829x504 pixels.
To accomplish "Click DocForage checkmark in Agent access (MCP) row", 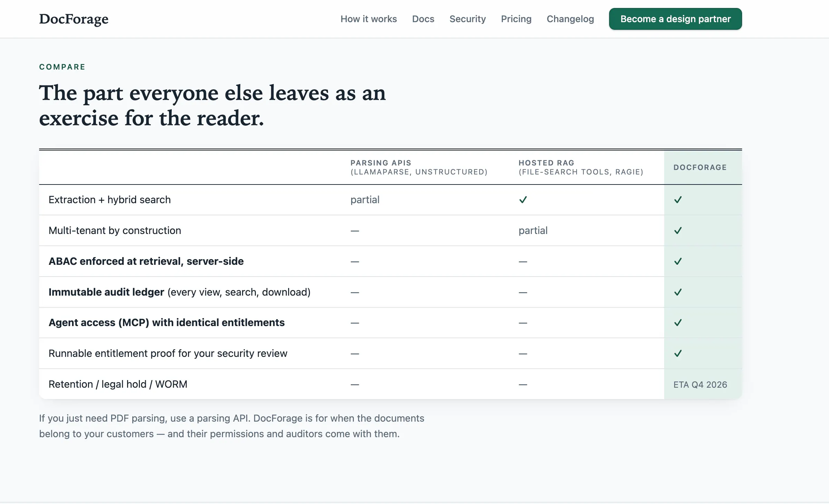I will point(678,323).
